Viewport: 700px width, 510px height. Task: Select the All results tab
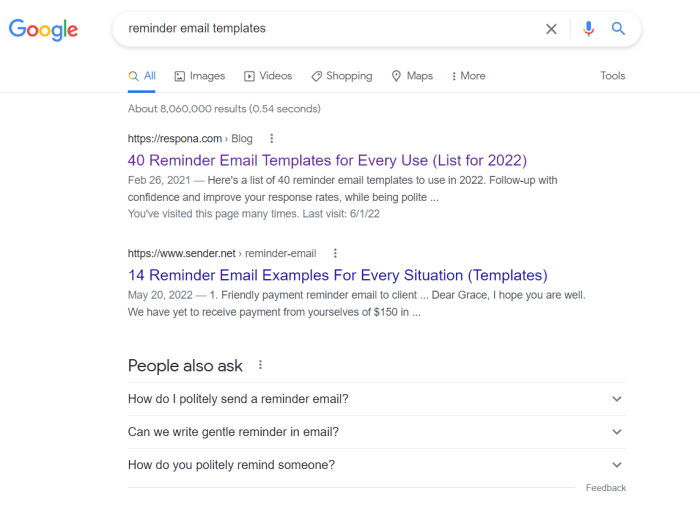(x=142, y=76)
